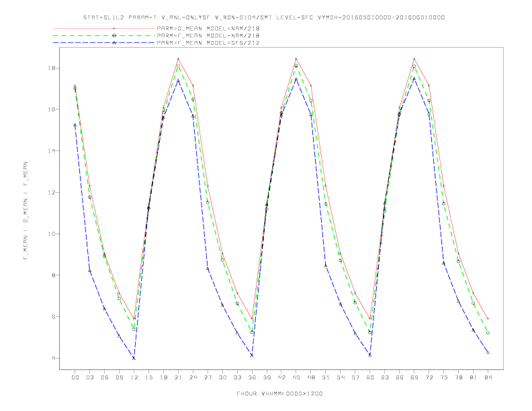Screen dimensions: 532x411
Task: Click the x-axis label FHOUR VHHMM=0000>1200
Action: click(279, 394)
